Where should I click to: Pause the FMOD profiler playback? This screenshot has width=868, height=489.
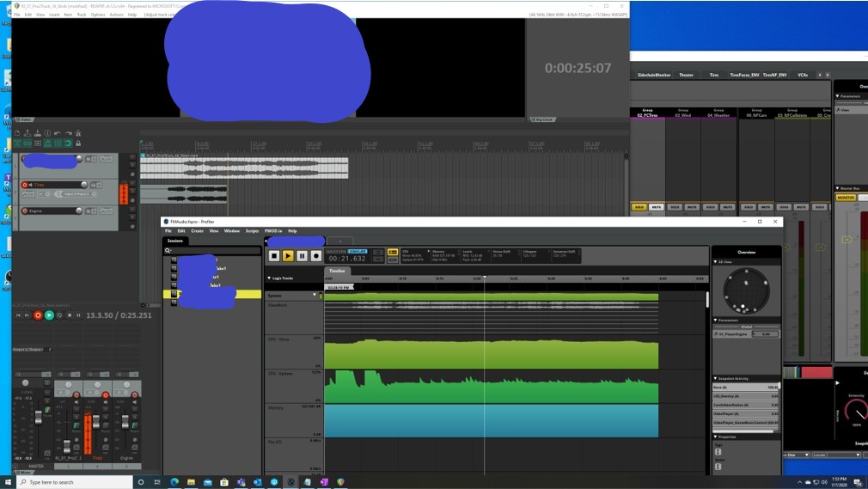[302, 255]
